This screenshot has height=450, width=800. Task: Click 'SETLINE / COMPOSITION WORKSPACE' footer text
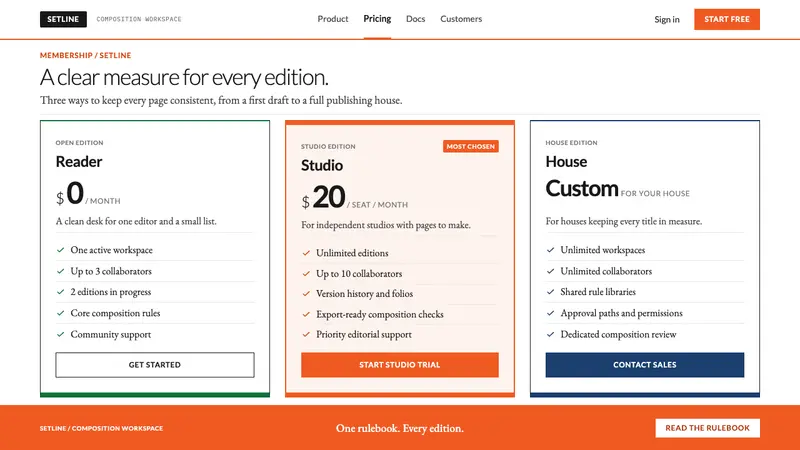click(102, 429)
